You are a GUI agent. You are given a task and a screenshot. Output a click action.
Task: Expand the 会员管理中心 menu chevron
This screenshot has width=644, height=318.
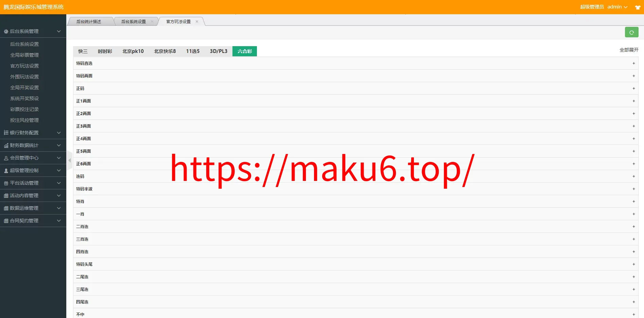(59, 158)
